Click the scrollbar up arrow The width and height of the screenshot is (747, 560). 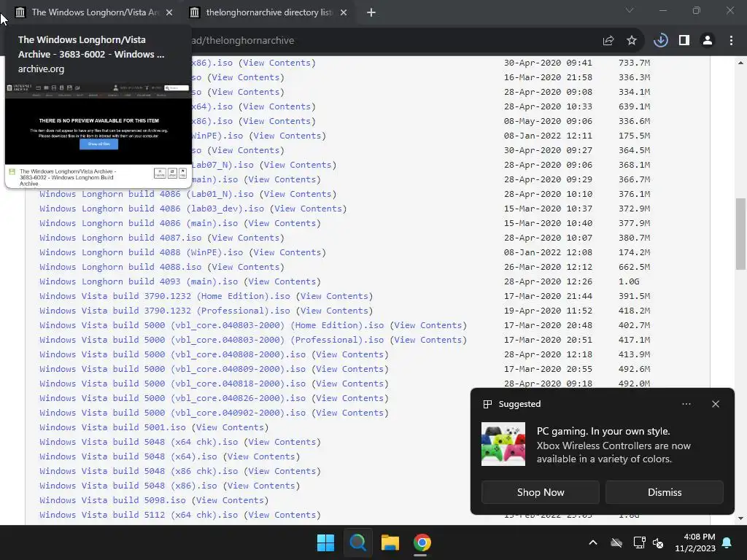click(x=740, y=63)
